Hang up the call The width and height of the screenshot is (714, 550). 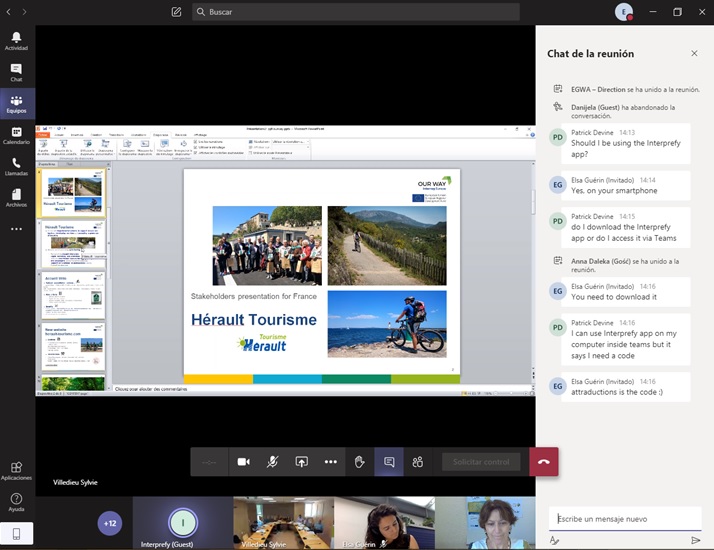pyautogui.click(x=544, y=462)
